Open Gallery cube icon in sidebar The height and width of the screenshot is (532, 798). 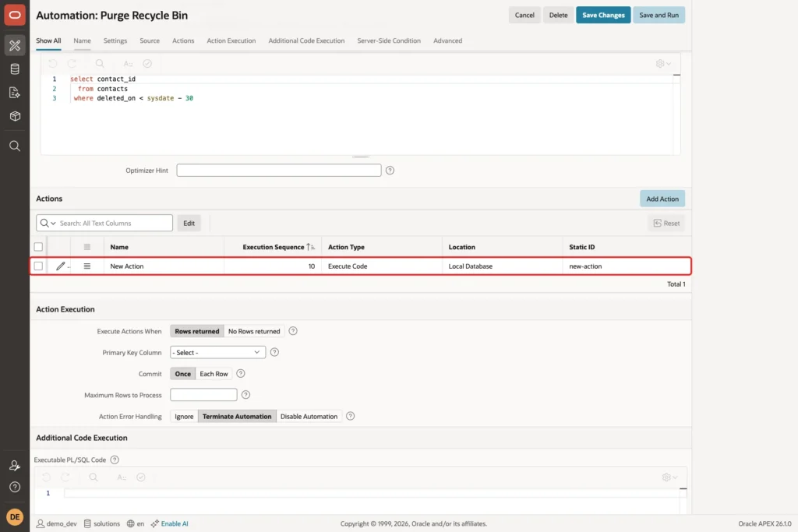pyautogui.click(x=15, y=116)
